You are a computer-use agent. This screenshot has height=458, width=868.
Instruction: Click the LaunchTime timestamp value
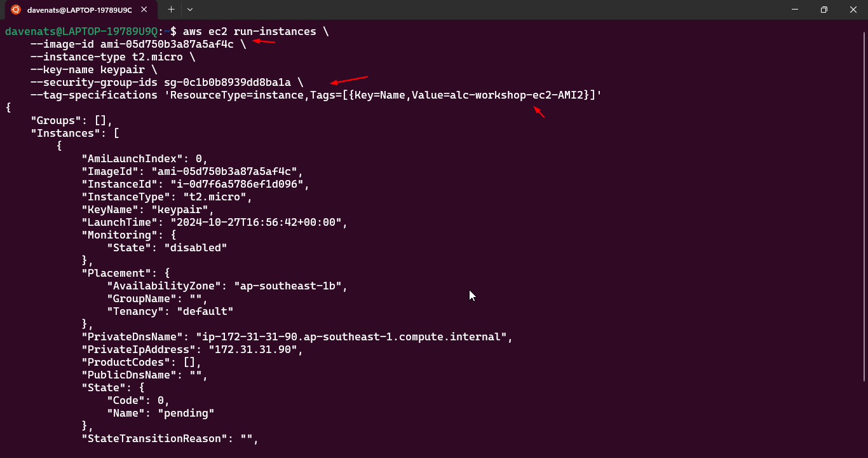256,223
